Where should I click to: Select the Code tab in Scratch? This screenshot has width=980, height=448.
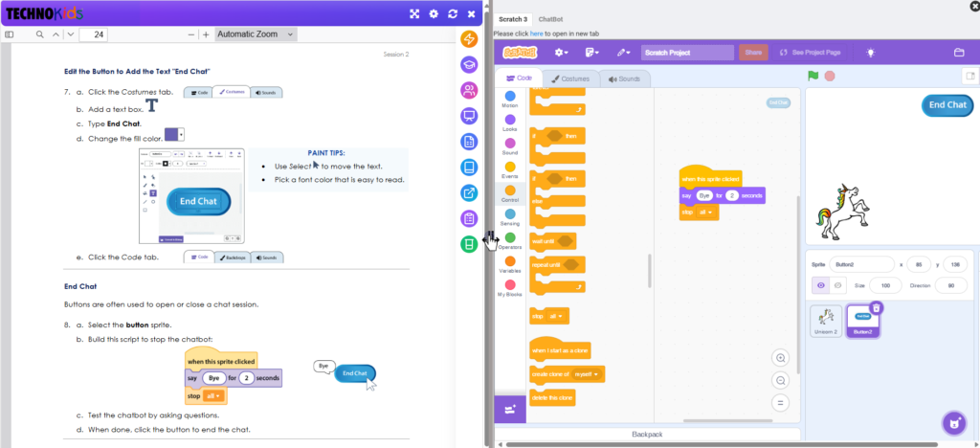point(518,78)
